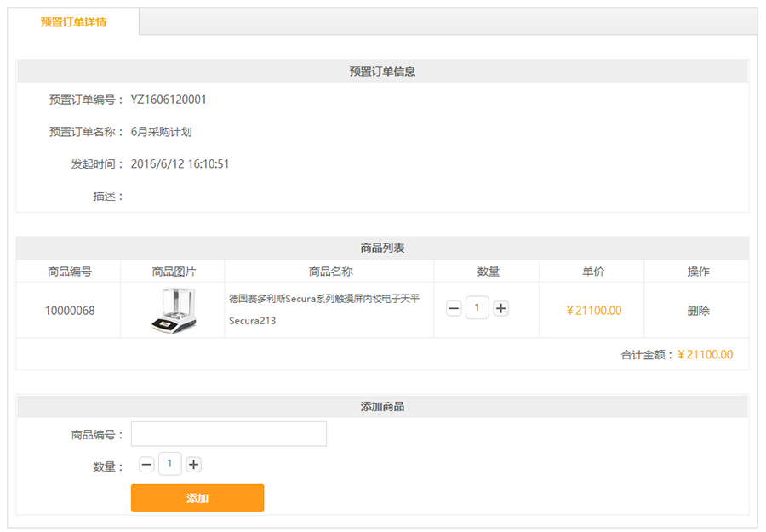Click quantity field in product list row
Screen dimensions: 766x532
pos(477,308)
